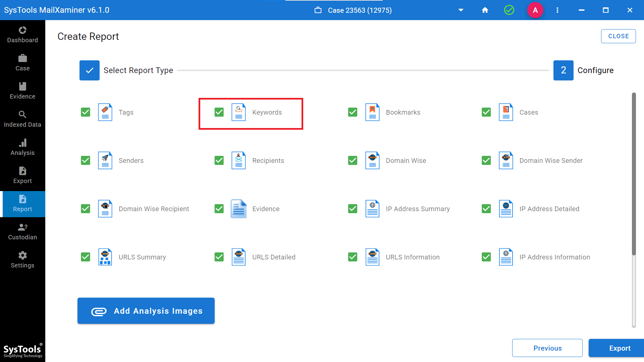Click the Keywords report icon
644x362 pixels.
[x=238, y=112]
